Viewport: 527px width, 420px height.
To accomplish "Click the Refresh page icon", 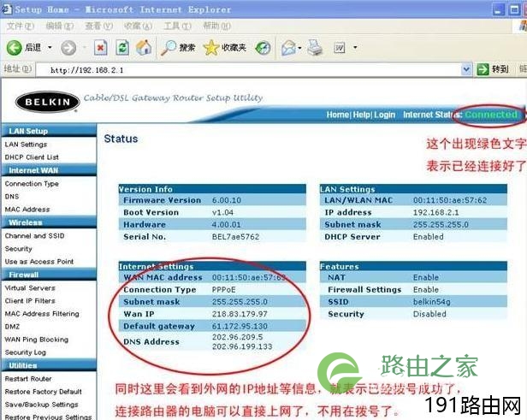I will (122, 48).
